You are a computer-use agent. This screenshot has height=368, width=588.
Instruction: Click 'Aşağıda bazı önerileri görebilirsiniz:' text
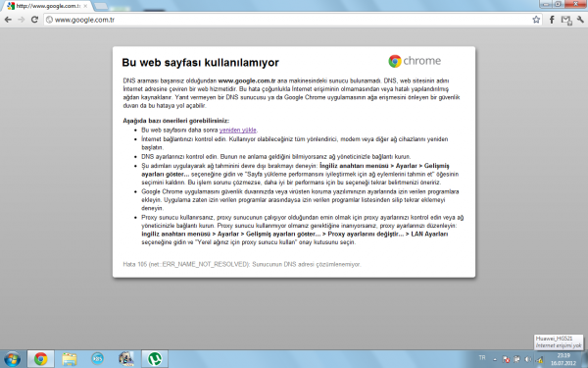[x=175, y=121]
